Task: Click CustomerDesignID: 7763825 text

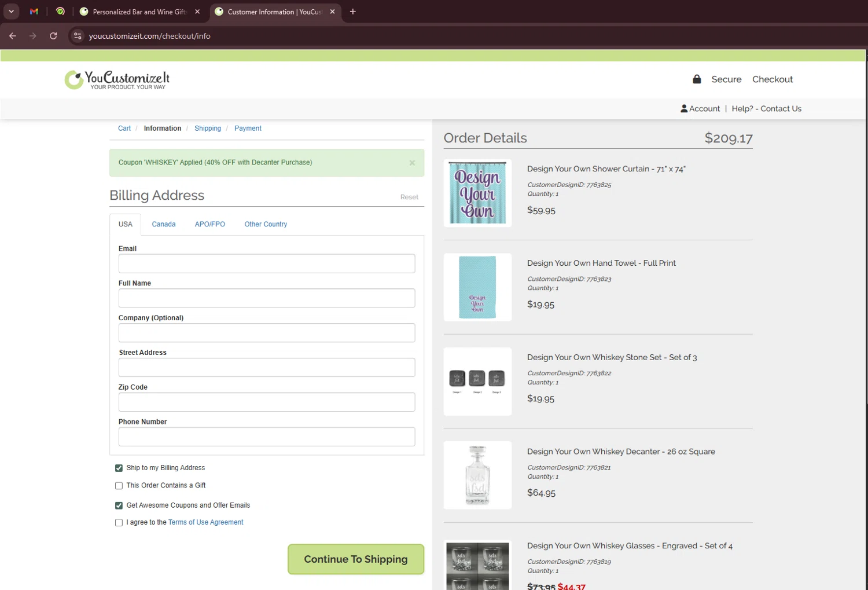Action: click(x=569, y=185)
